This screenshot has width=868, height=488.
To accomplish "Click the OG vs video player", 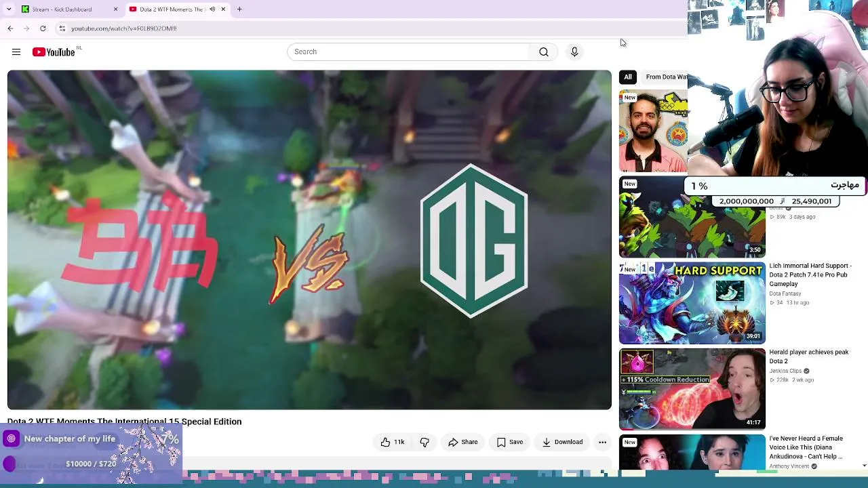I will (309, 240).
